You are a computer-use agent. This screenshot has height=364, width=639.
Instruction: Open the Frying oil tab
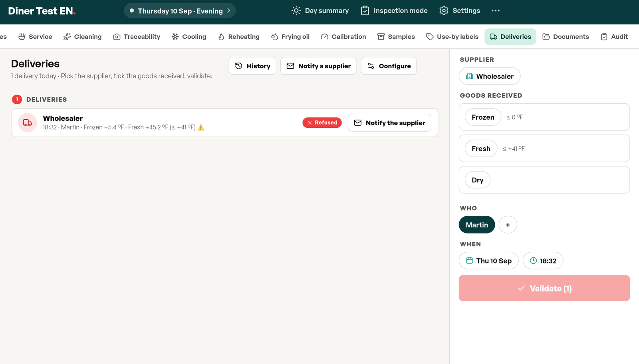tap(290, 37)
